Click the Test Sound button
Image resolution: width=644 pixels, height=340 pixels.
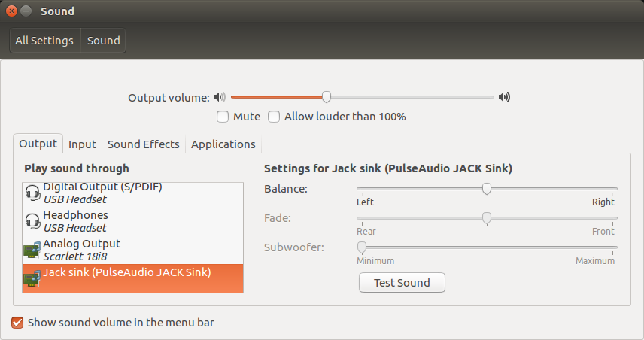point(402,283)
